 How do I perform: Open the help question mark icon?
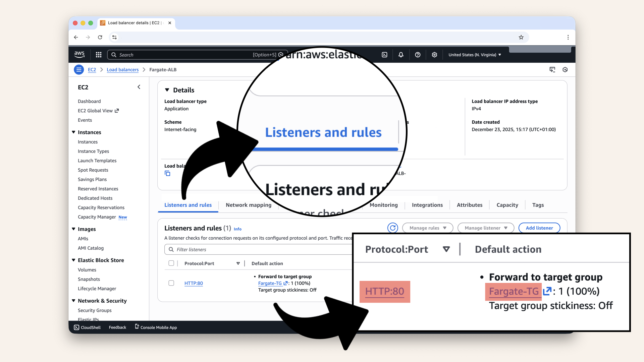418,55
